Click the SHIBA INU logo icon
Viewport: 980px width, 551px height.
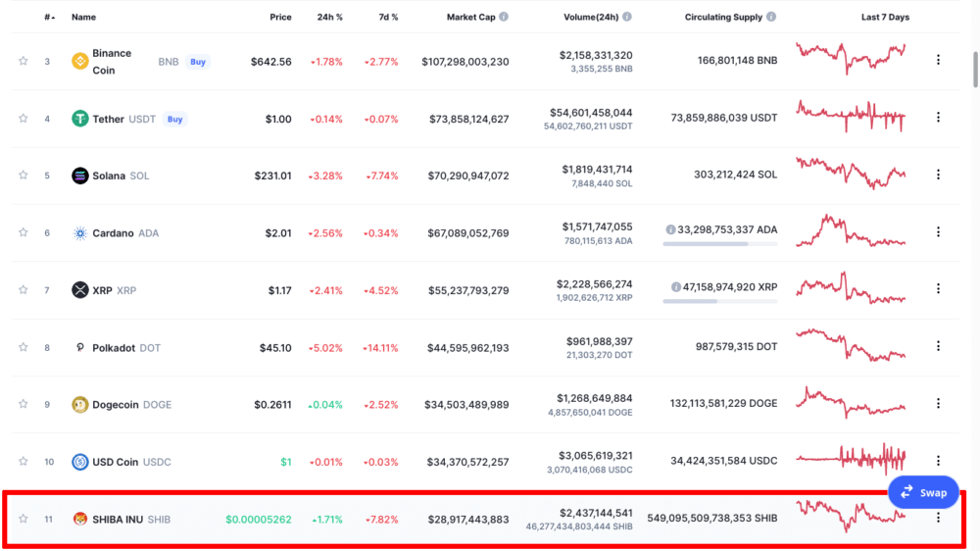pos(80,519)
